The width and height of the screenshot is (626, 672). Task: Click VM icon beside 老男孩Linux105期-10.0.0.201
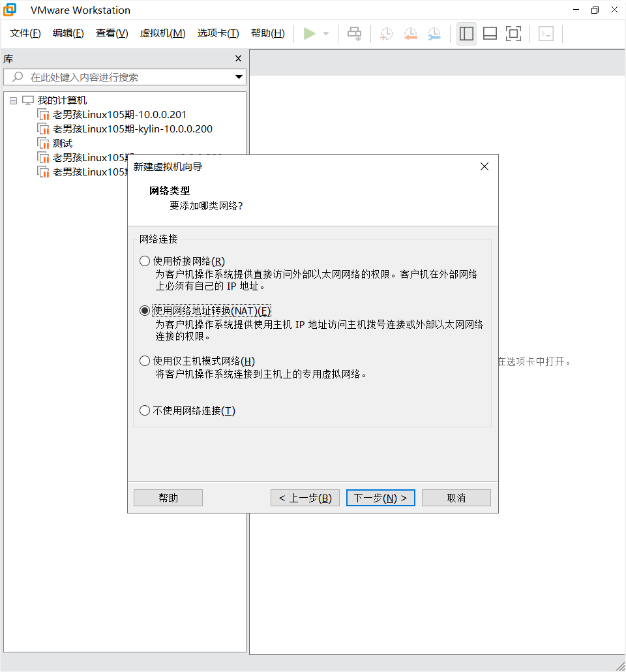43,114
